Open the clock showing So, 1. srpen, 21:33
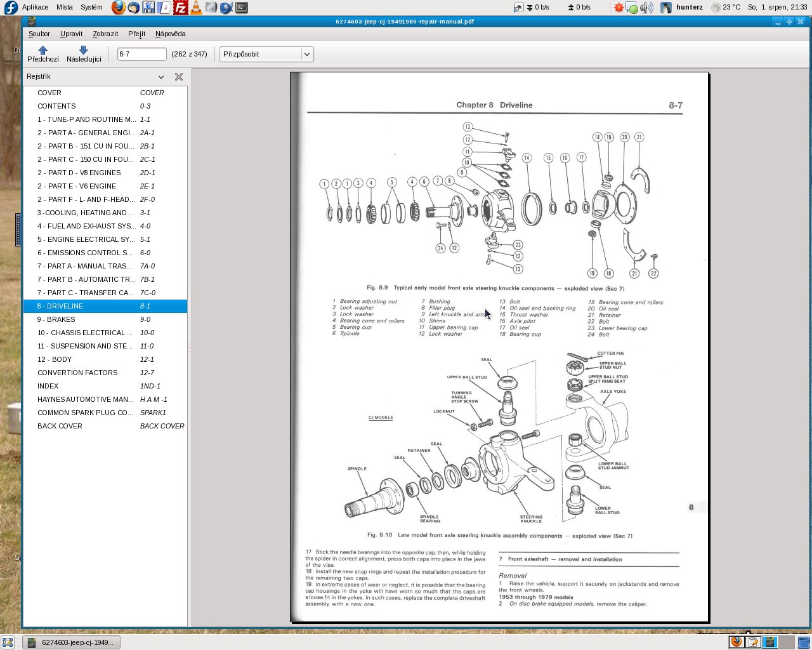Screen dimensions: 812x650 point(777,7)
